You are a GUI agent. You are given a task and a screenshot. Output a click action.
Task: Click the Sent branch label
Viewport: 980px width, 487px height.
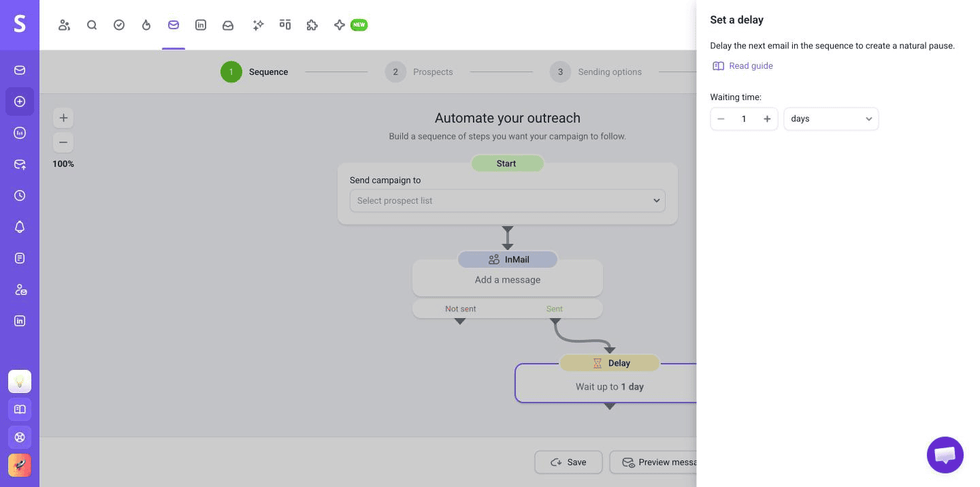coord(555,309)
